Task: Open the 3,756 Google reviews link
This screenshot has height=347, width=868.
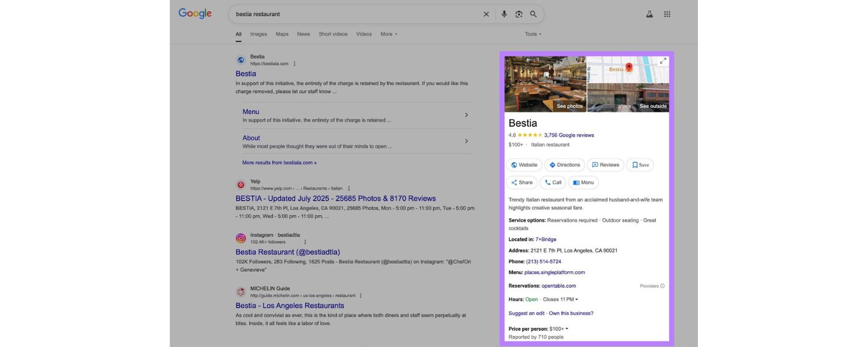Action: pos(569,135)
